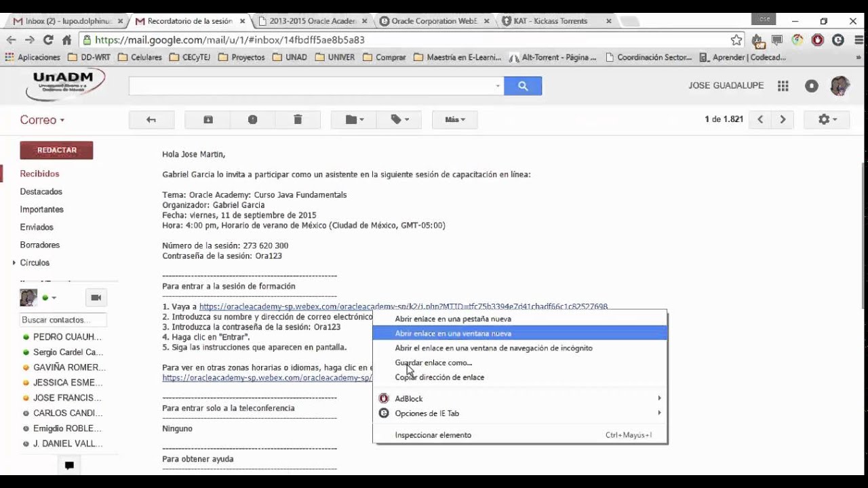The height and width of the screenshot is (488, 868).
Task: Go to older message arrow
Action: tap(783, 119)
